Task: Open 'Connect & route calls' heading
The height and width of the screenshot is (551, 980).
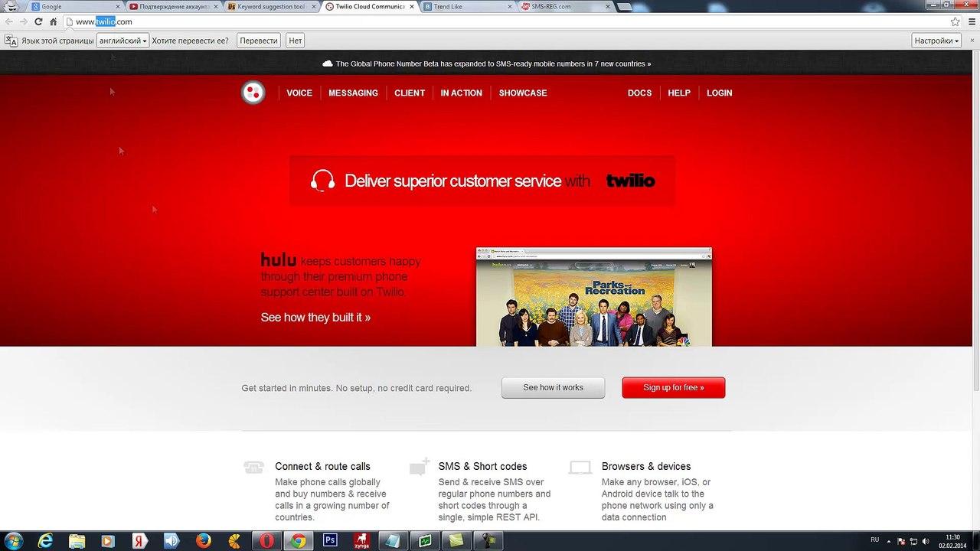Action: [322, 466]
